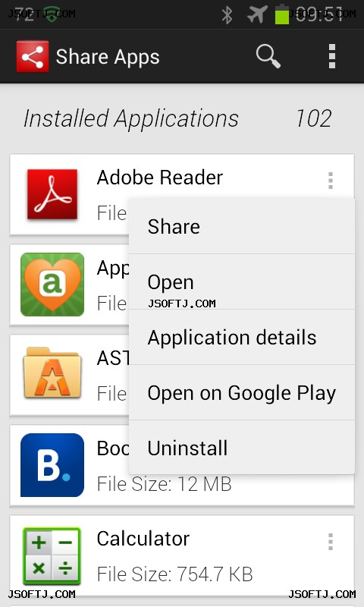Choose Open from the context menu
The image size is (364, 607).
242,281
